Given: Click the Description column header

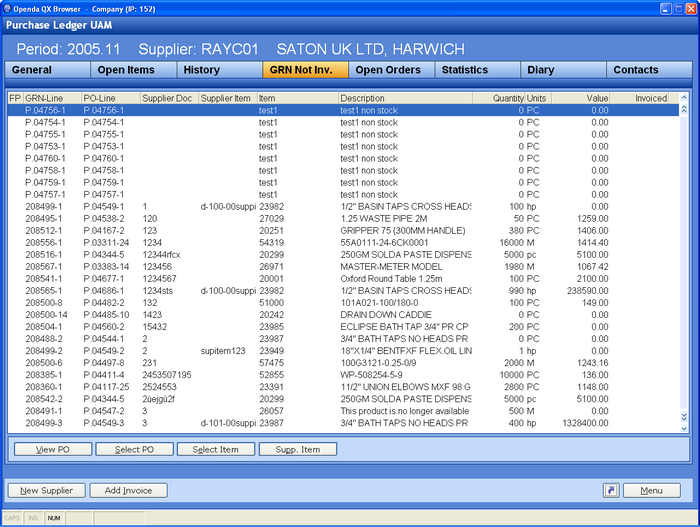Looking at the screenshot, I should (405, 98).
